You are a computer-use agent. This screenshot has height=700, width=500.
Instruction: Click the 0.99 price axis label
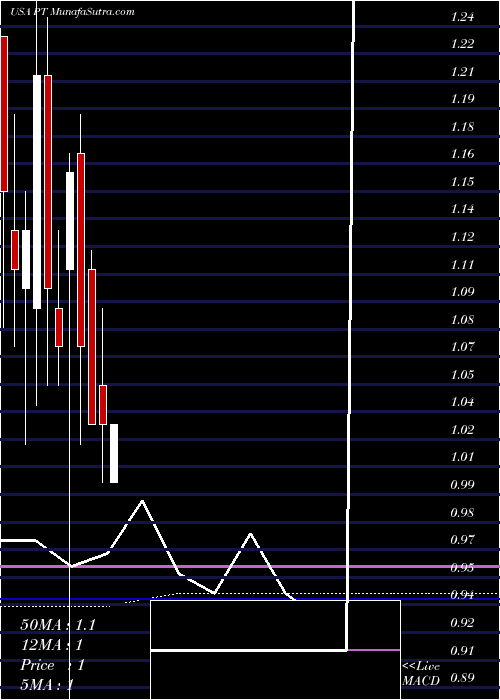(462, 485)
